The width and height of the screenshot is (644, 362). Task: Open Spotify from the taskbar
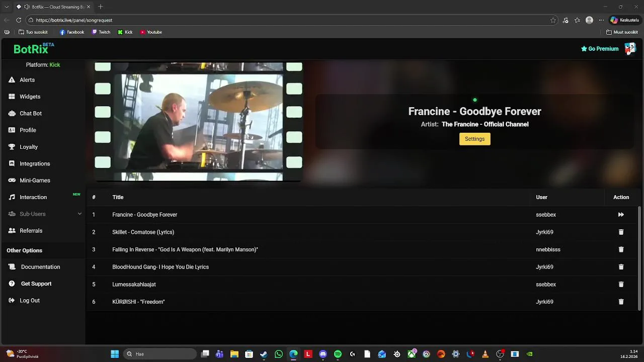[338, 354]
